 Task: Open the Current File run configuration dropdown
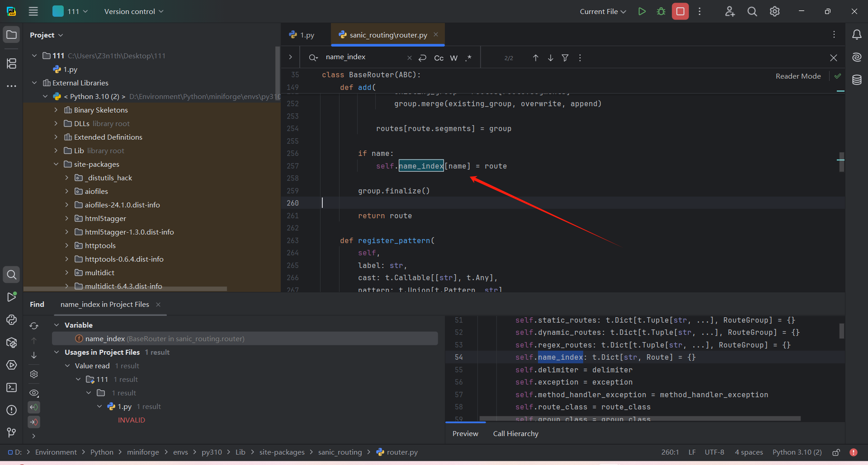coord(603,11)
